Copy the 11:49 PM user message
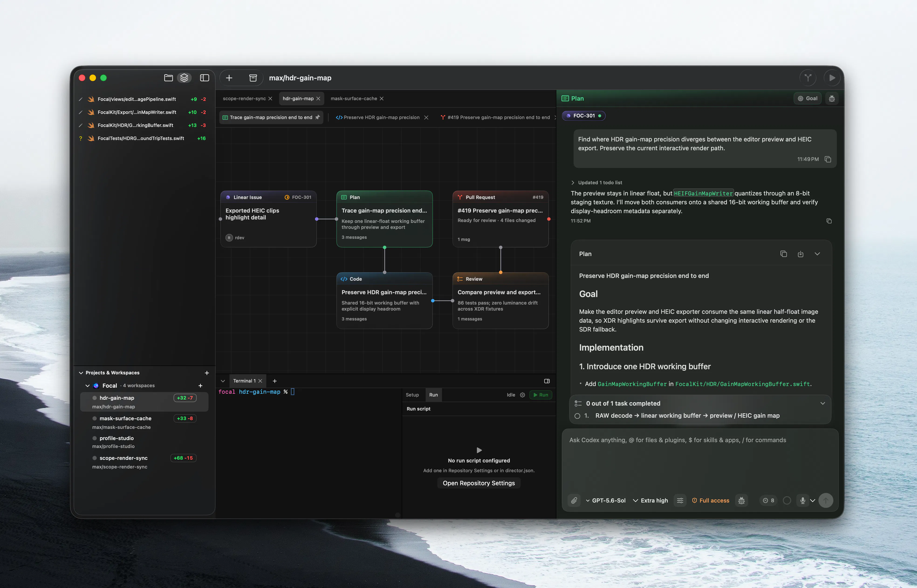The image size is (917, 588). pyautogui.click(x=828, y=159)
